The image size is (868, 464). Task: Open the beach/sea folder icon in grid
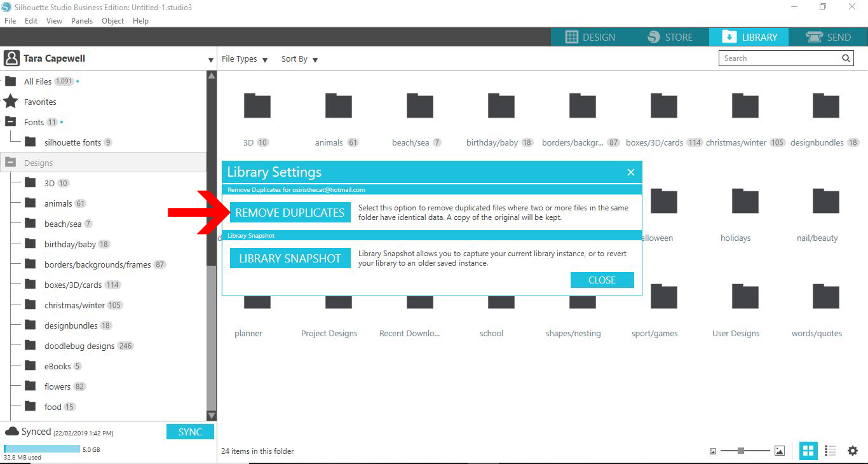(x=420, y=106)
